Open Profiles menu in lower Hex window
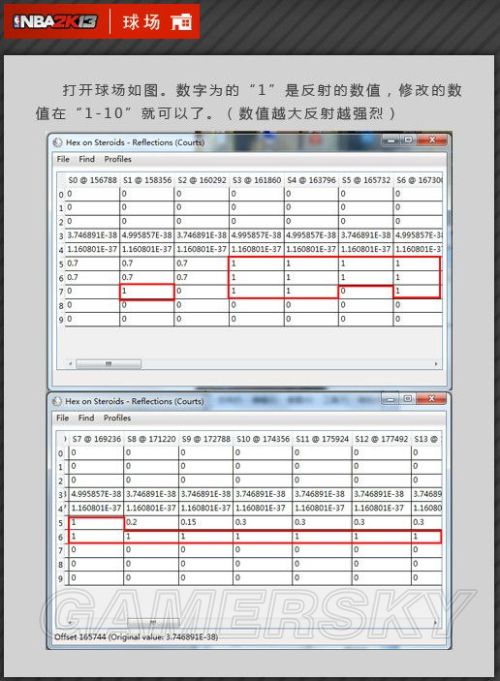 (117, 418)
